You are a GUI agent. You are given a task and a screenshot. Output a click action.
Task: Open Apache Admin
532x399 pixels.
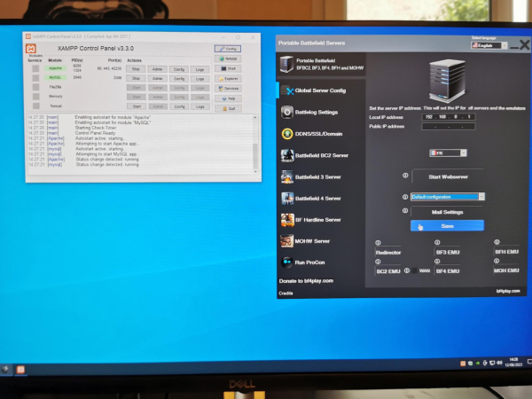click(x=157, y=69)
